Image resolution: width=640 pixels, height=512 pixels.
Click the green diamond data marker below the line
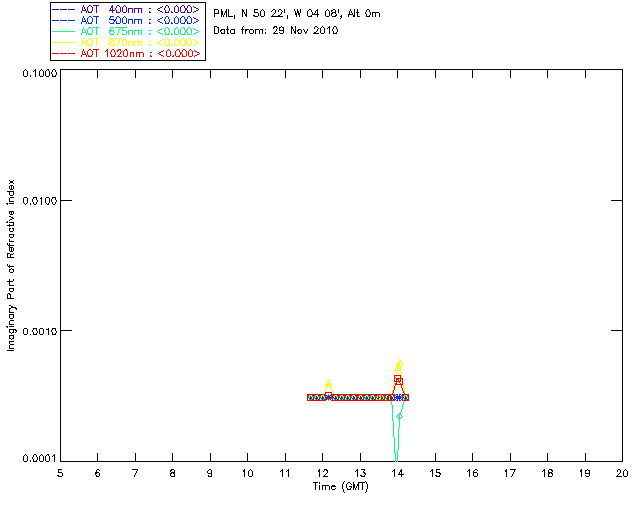[x=400, y=416]
